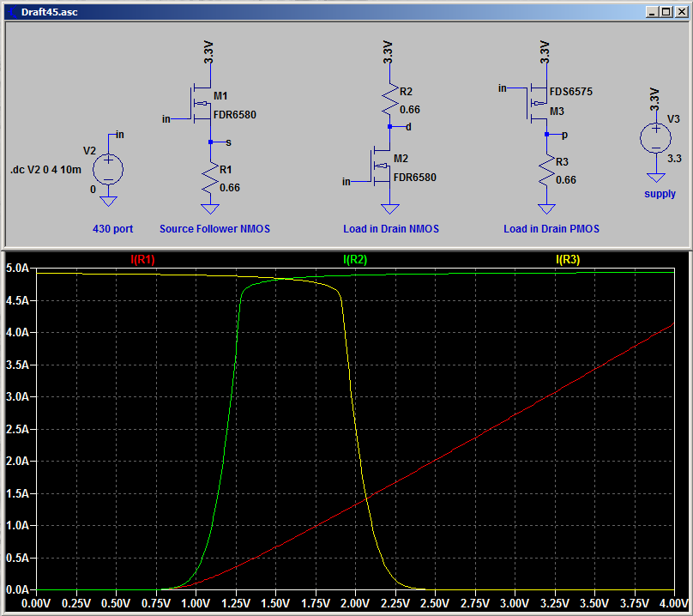Screen dimensions: 693x616
Task: Click the 'in' label at M1's gate
Action: coord(166,119)
